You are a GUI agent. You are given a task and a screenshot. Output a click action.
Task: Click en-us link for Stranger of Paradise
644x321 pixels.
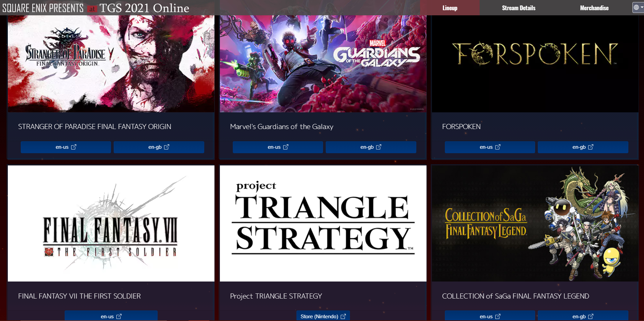pyautogui.click(x=66, y=147)
